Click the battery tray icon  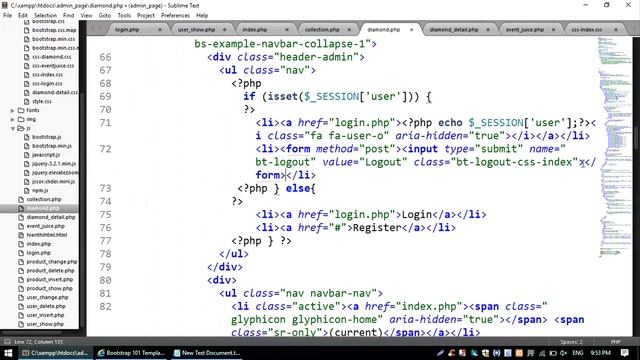pyautogui.click(x=553, y=353)
